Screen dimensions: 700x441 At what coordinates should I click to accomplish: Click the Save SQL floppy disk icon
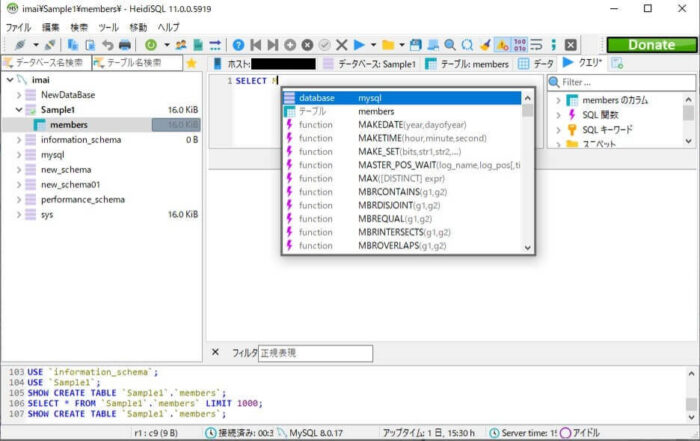tap(416, 45)
